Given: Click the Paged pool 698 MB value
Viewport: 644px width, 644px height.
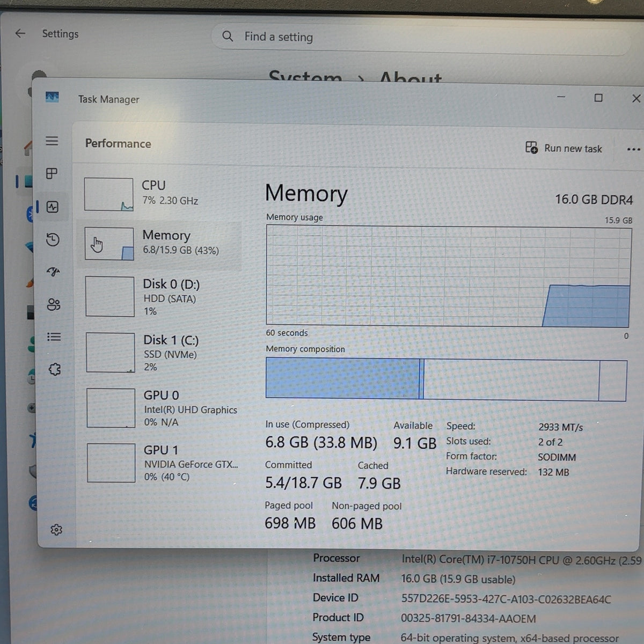Looking at the screenshot, I should [290, 523].
